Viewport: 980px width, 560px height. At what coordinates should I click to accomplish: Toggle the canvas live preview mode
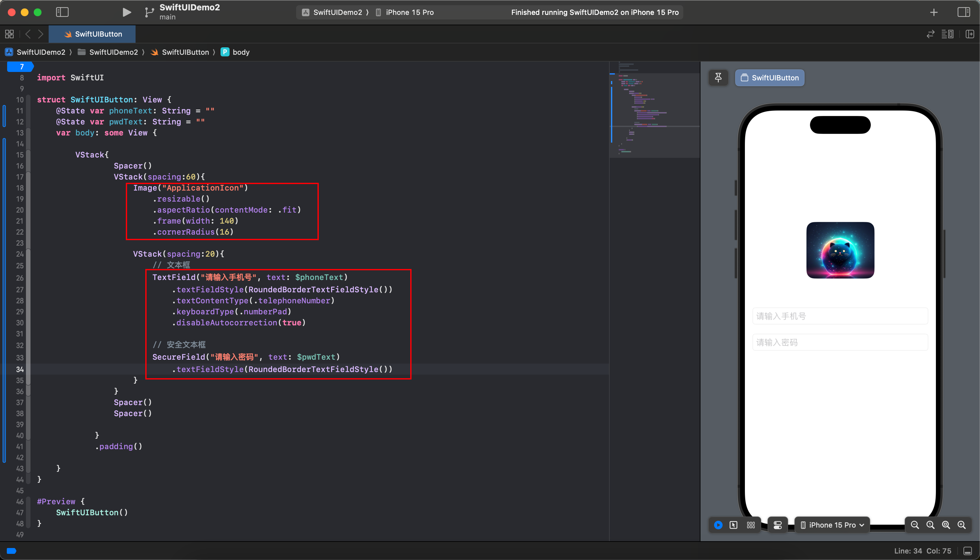pyautogui.click(x=718, y=525)
